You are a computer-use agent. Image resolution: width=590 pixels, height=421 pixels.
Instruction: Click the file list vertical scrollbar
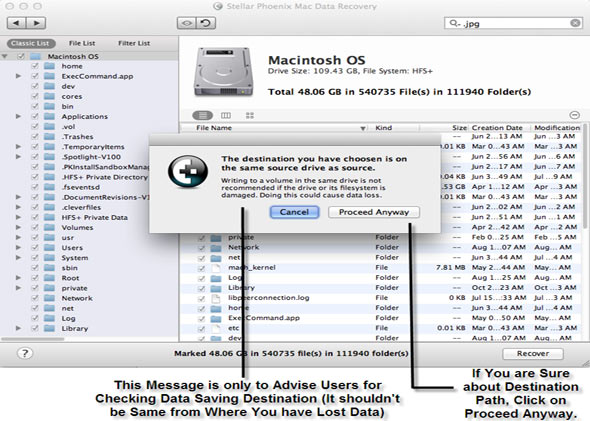pos(585,176)
